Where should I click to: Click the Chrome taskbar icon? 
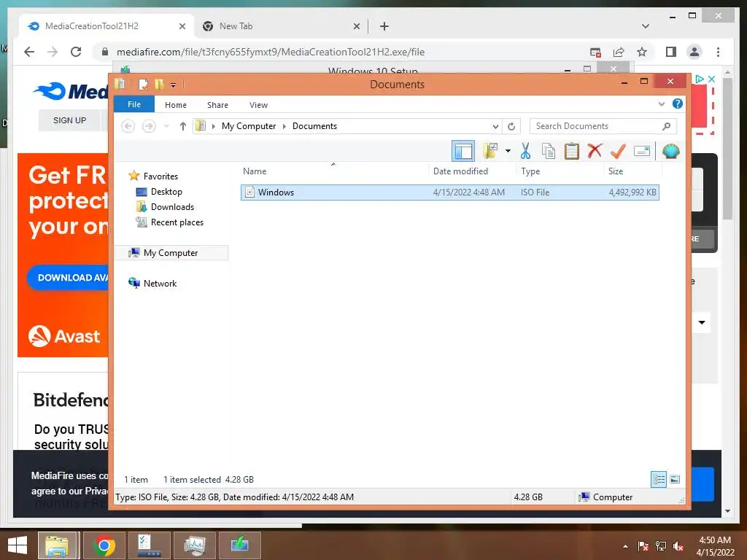104,545
